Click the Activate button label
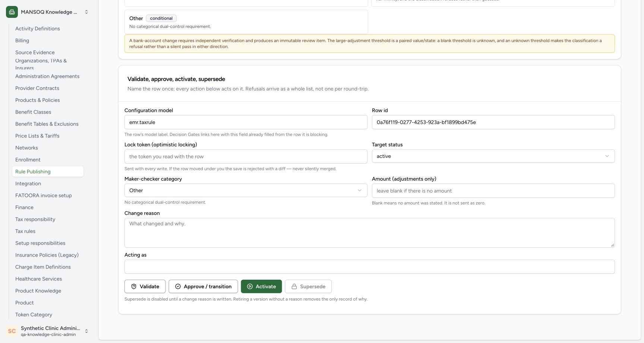 tap(266, 286)
